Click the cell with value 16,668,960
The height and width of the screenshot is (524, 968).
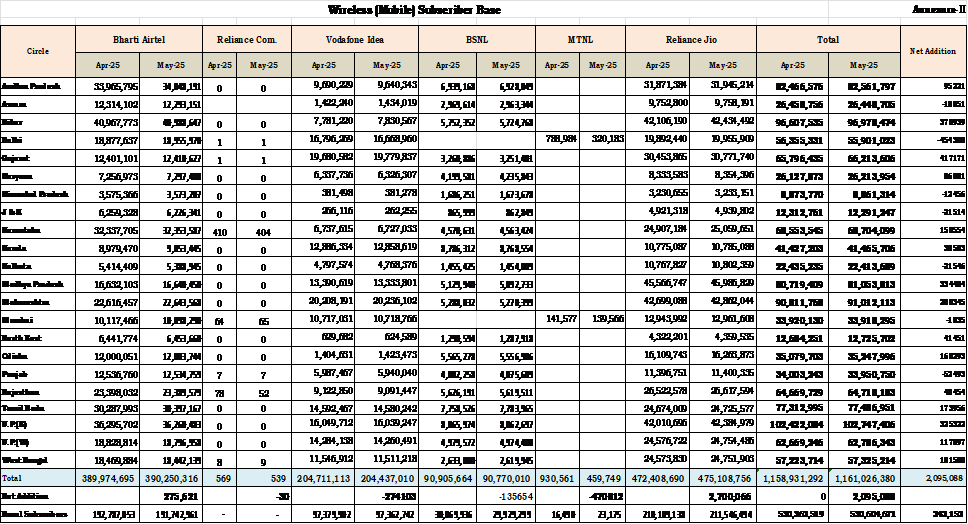386,139
